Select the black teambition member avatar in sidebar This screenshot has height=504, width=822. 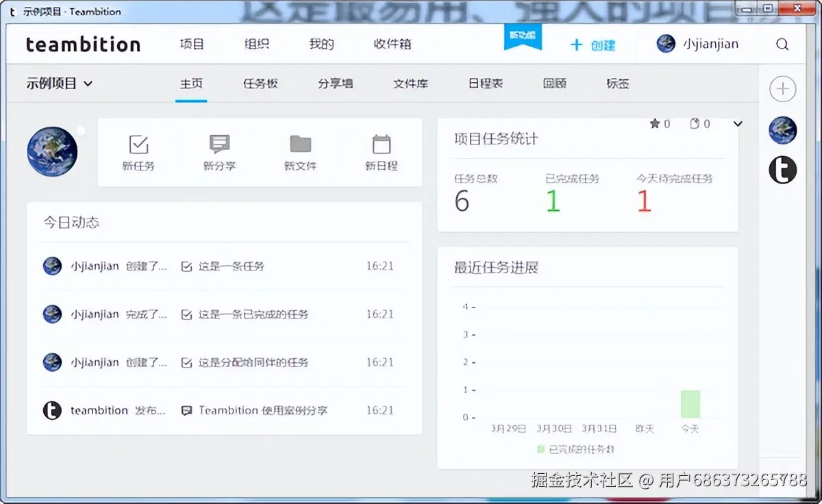point(782,170)
